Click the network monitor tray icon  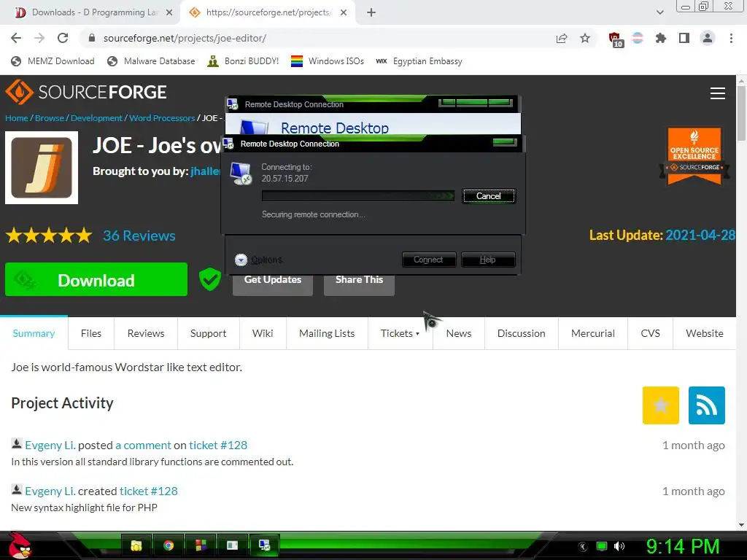coord(602,546)
